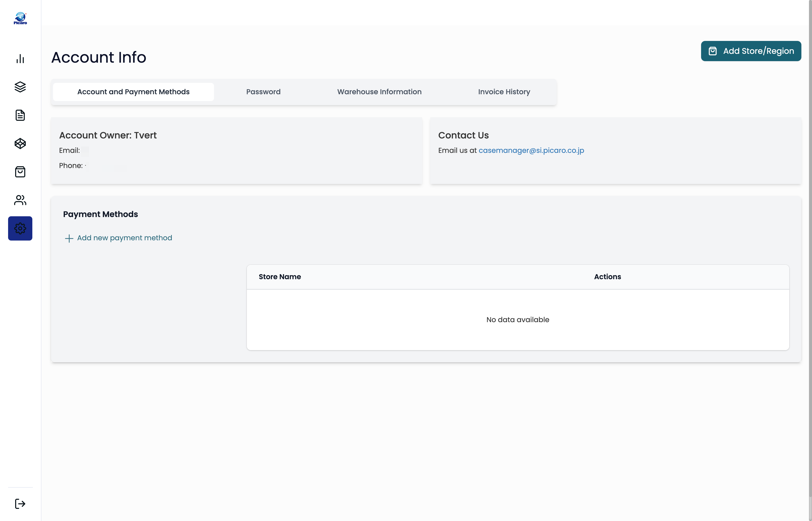Click the Email: label in account card
The height and width of the screenshot is (521, 812).
pyautogui.click(x=69, y=151)
